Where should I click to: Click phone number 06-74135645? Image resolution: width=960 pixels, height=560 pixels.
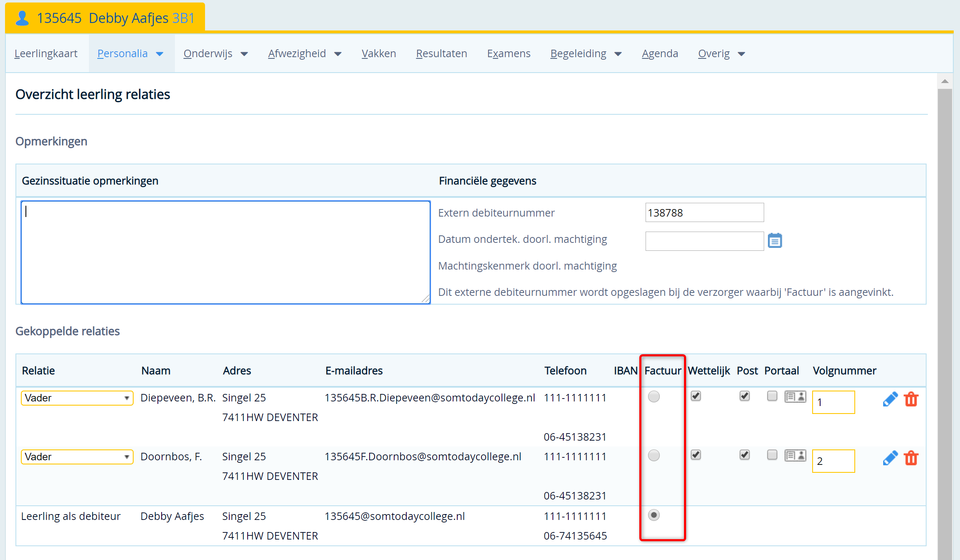(575, 536)
